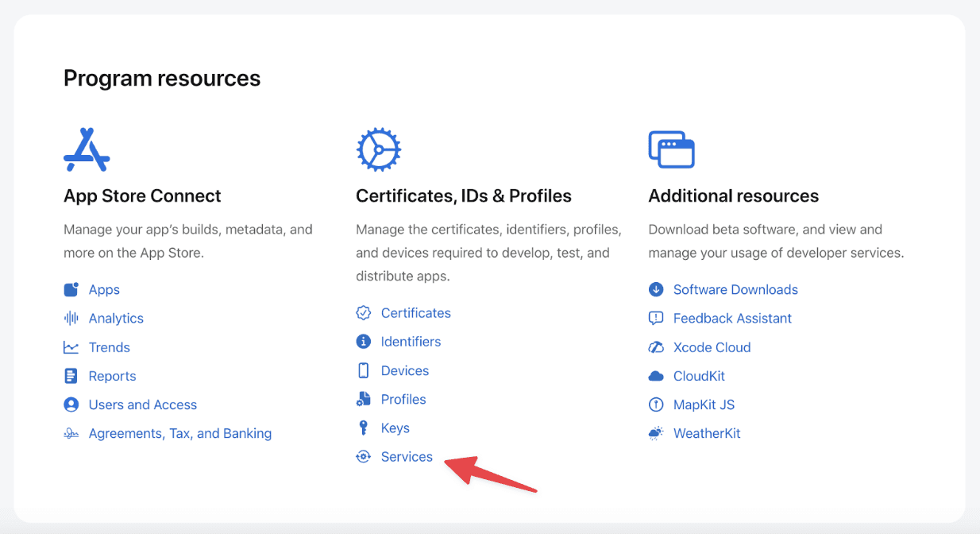Image resolution: width=980 pixels, height=534 pixels.
Task: Open the Certificates link
Action: pos(416,312)
